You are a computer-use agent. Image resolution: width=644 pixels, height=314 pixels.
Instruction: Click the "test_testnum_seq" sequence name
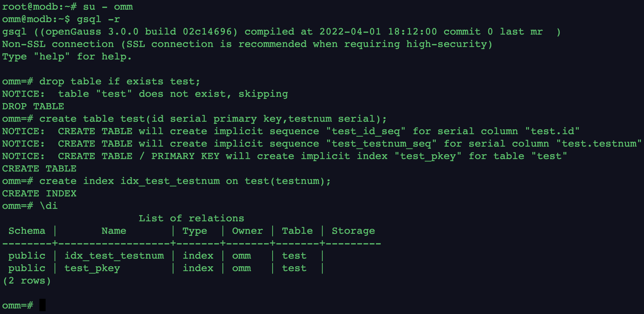[x=381, y=144]
